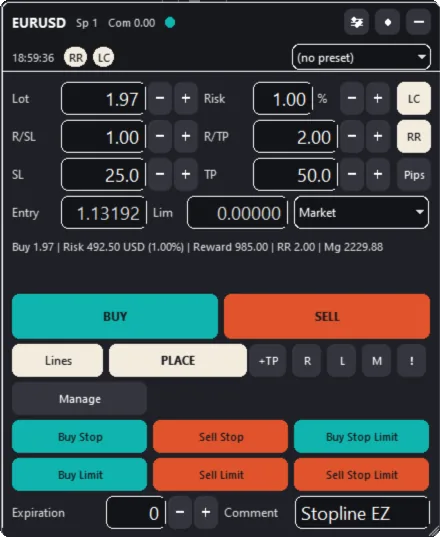The image size is (440, 537).
Task: Increase the Lot size with plus
Action: tap(186, 99)
